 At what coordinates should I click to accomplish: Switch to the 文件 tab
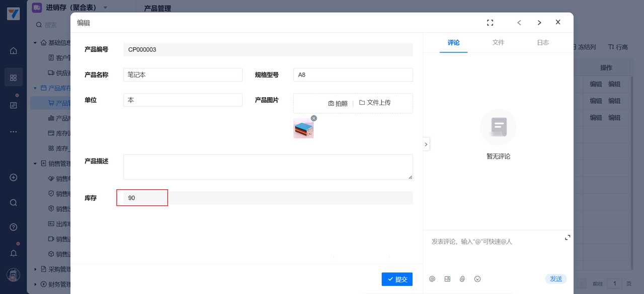498,43
